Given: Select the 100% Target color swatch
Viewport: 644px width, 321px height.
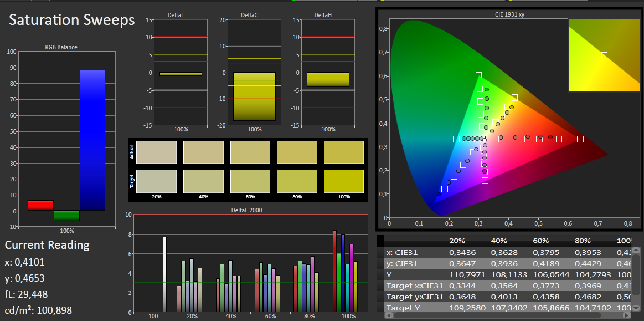Looking at the screenshot, I should (344, 181).
